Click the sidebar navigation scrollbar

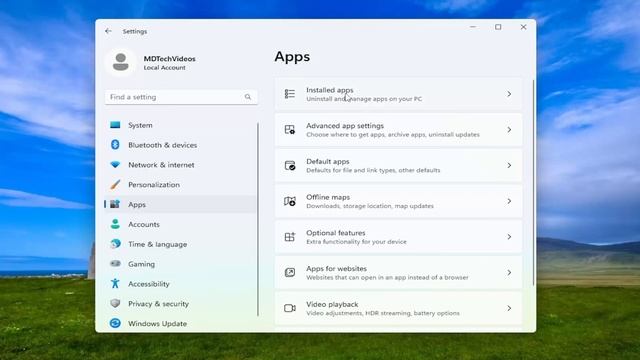(x=258, y=219)
